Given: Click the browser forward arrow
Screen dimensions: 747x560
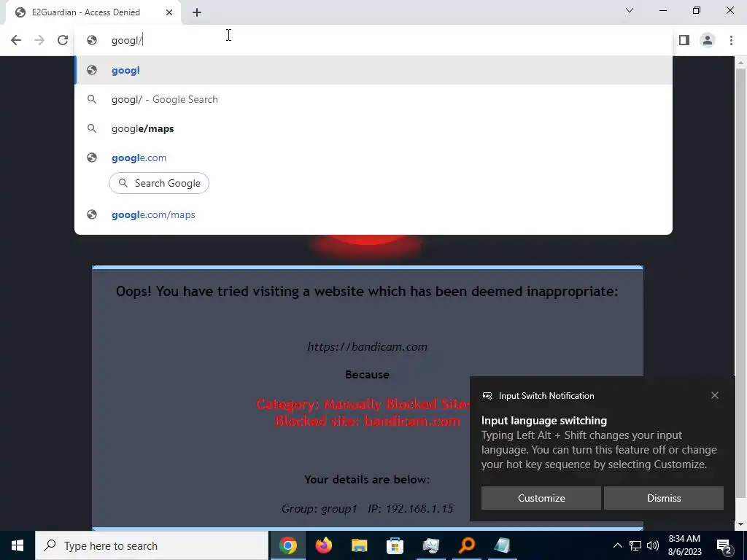Looking at the screenshot, I should (x=39, y=40).
